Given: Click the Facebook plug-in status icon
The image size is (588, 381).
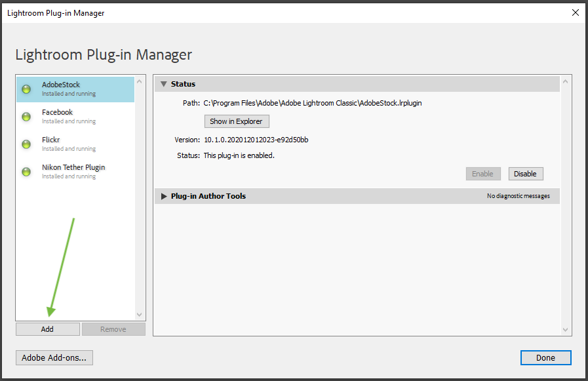Looking at the screenshot, I should [26, 117].
